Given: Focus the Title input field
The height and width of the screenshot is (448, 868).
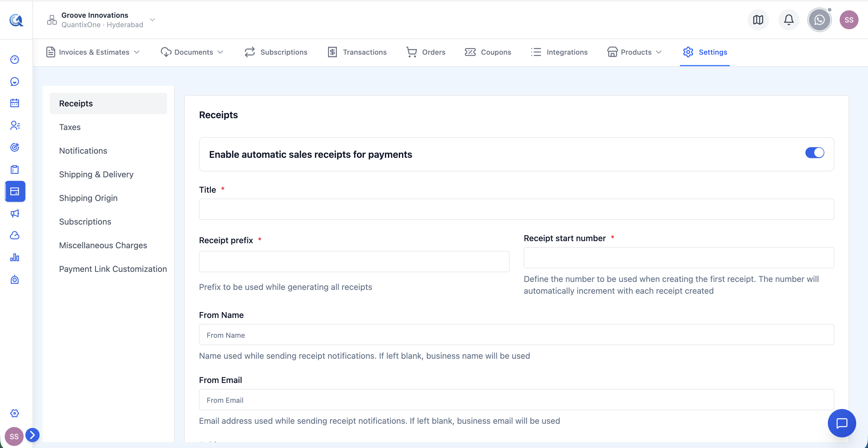Looking at the screenshot, I should [516, 209].
